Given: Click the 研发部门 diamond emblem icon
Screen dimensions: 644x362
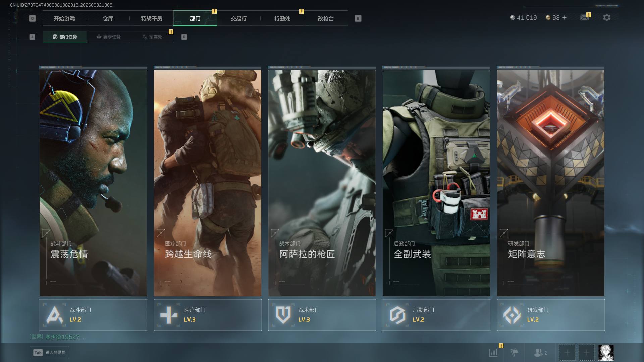Looking at the screenshot, I should 512,315.
